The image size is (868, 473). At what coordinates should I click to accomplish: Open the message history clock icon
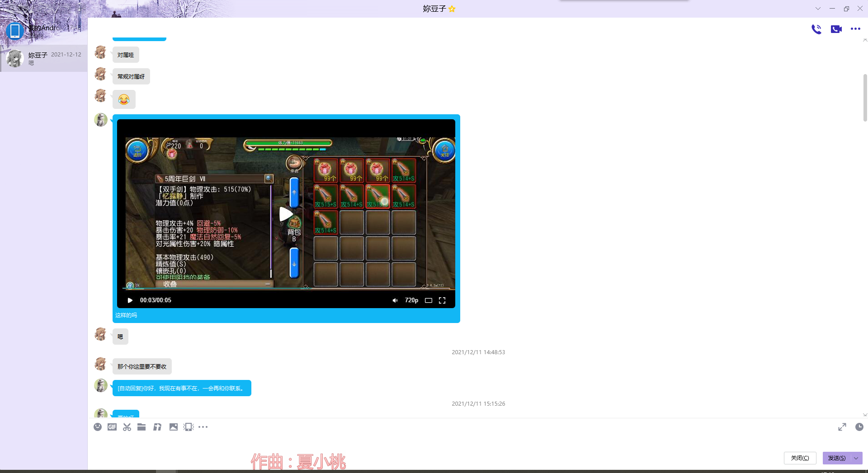coord(859,427)
